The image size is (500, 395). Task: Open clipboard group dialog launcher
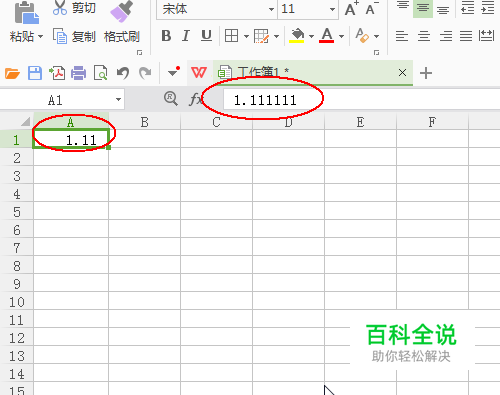(x=139, y=52)
